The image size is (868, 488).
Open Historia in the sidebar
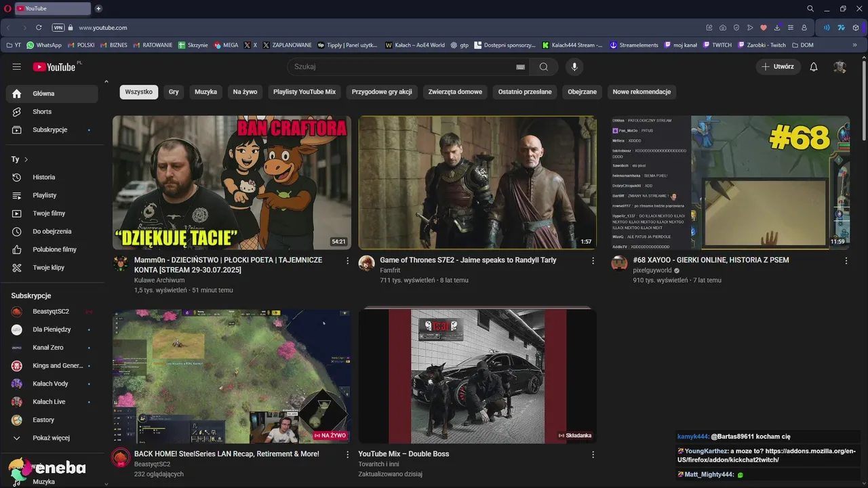(x=52, y=177)
